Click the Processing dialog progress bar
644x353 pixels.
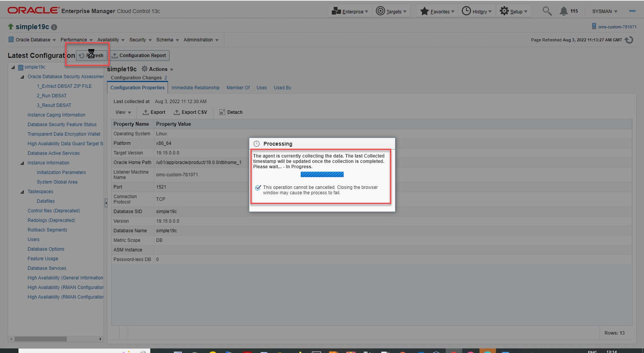pyautogui.click(x=322, y=174)
